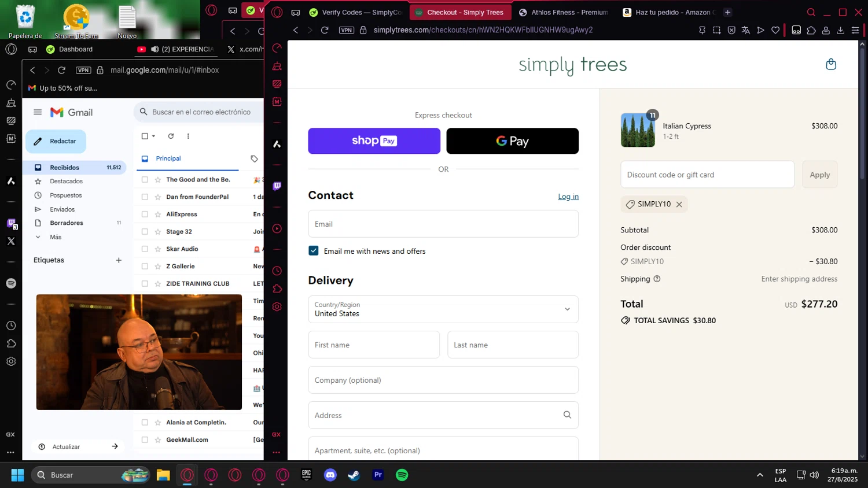This screenshot has height=488, width=868.
Task: Star the Stage 32 email
Action: click(157, 232)
